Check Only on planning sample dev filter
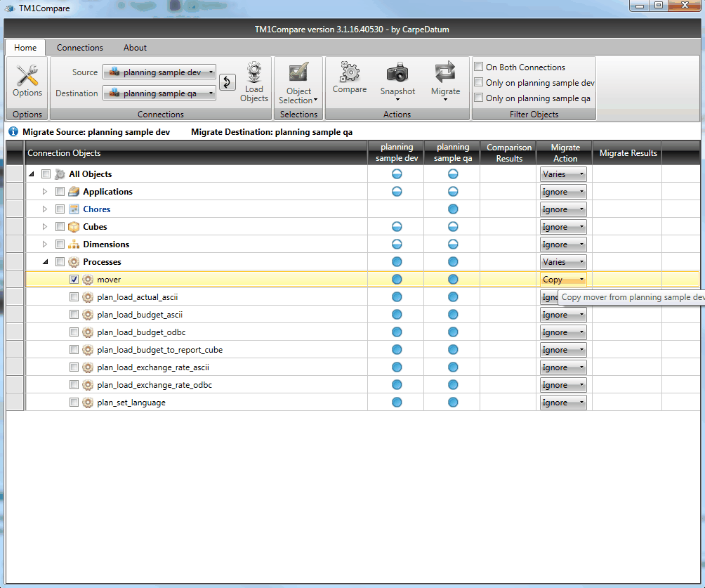Screen dimensions: 705x588 (x=479, y=82)
